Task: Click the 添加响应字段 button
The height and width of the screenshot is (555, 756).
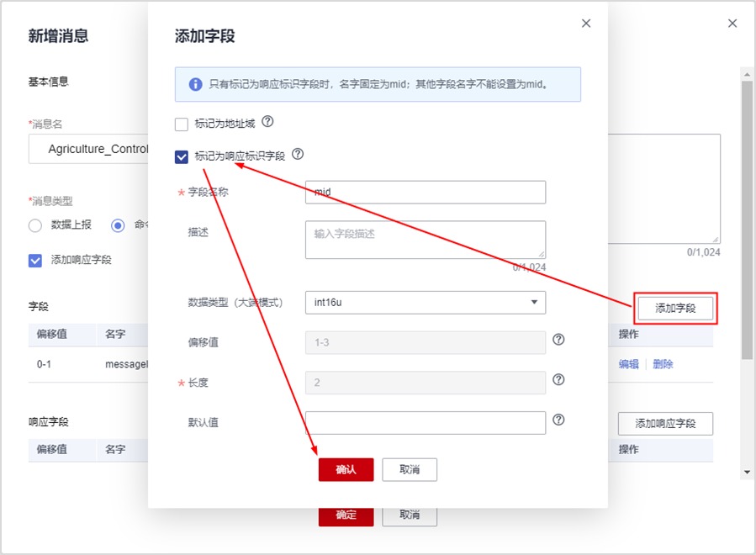Action: point(665,423)
